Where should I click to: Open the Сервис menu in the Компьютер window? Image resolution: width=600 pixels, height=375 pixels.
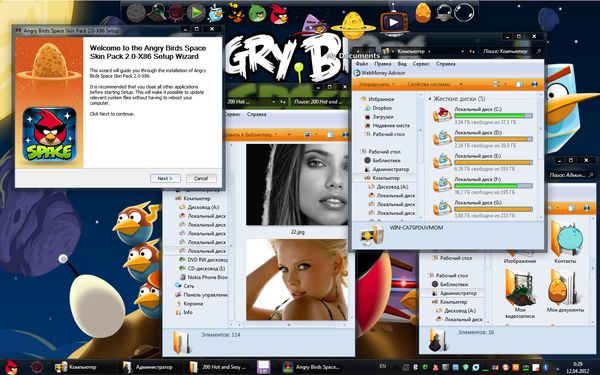421,64
